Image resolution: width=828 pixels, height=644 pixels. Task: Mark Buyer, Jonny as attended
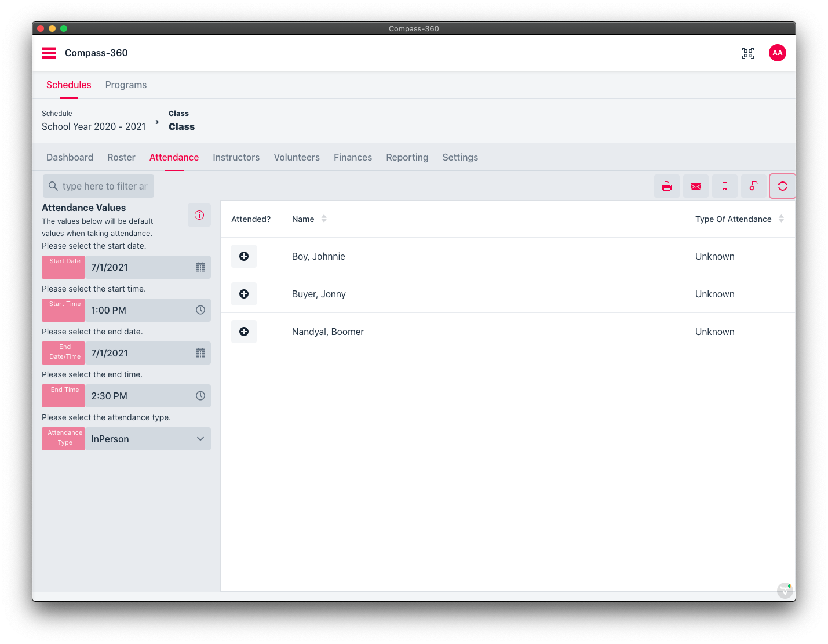[x=244, y=294]
